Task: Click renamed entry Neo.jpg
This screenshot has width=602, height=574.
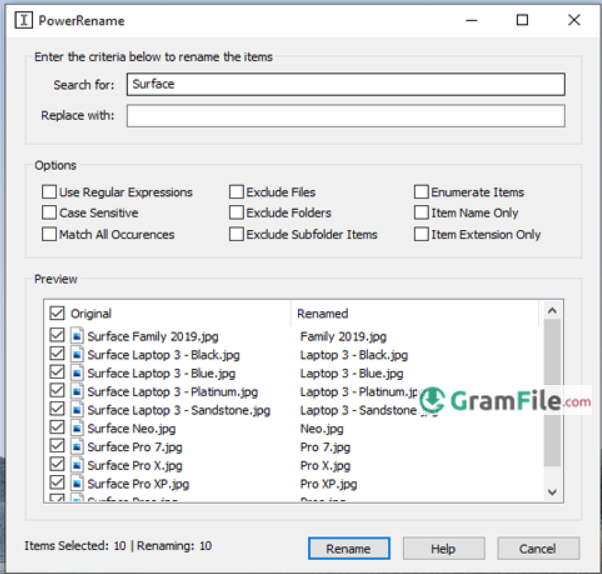Action: point(322,428)
